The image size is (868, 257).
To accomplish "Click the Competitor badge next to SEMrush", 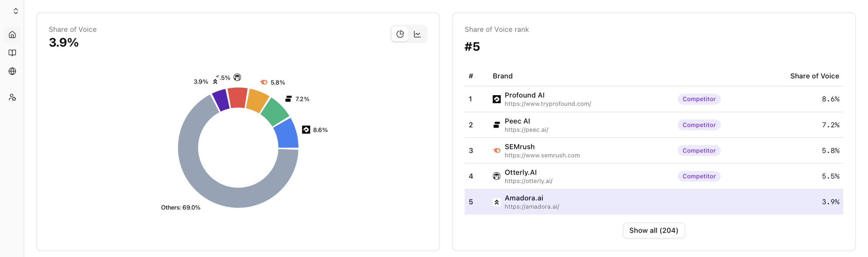I will tap(699, 150).
